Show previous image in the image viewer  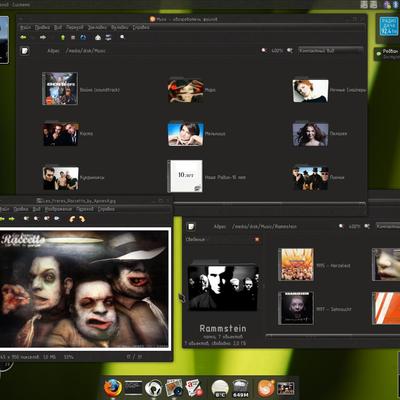(2, 219)
